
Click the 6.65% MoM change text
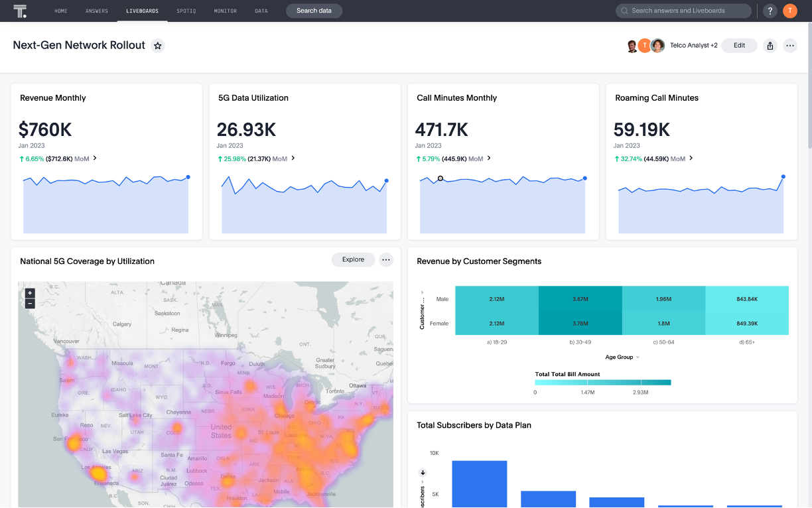pyautogui.click(x=34, y=159)
